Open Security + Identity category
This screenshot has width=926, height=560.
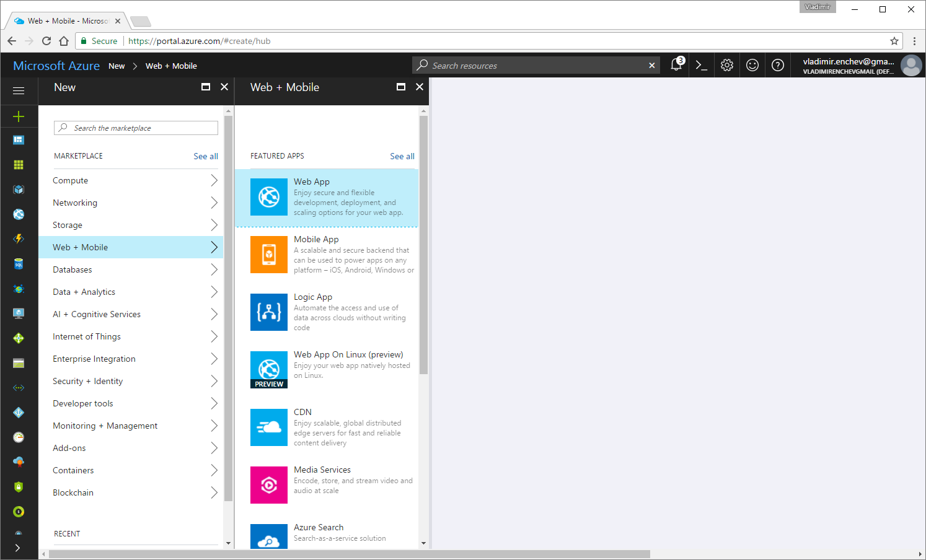(131, 381)
